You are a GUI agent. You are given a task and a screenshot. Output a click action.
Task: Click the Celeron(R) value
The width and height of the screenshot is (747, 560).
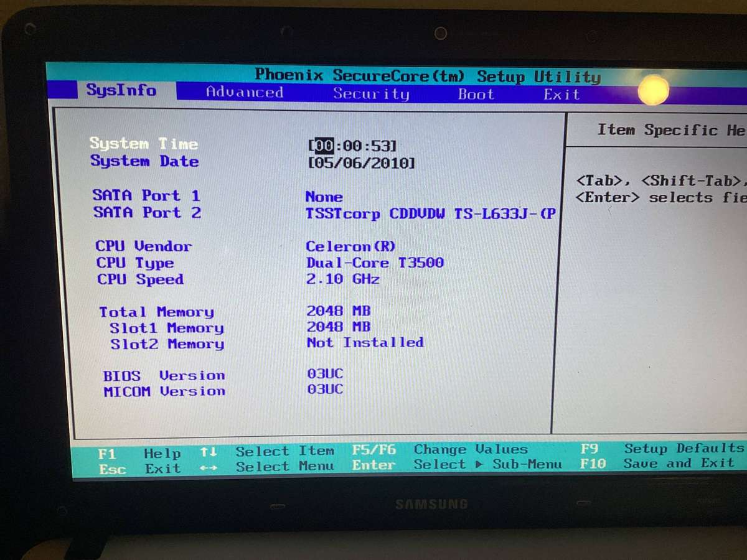coord(350,246)
